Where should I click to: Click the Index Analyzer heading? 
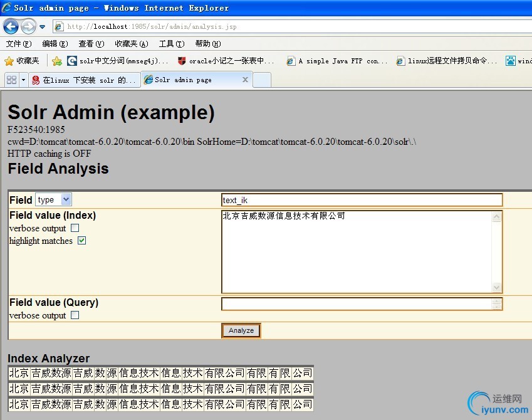pyautogui.click(x=48, y=358)
